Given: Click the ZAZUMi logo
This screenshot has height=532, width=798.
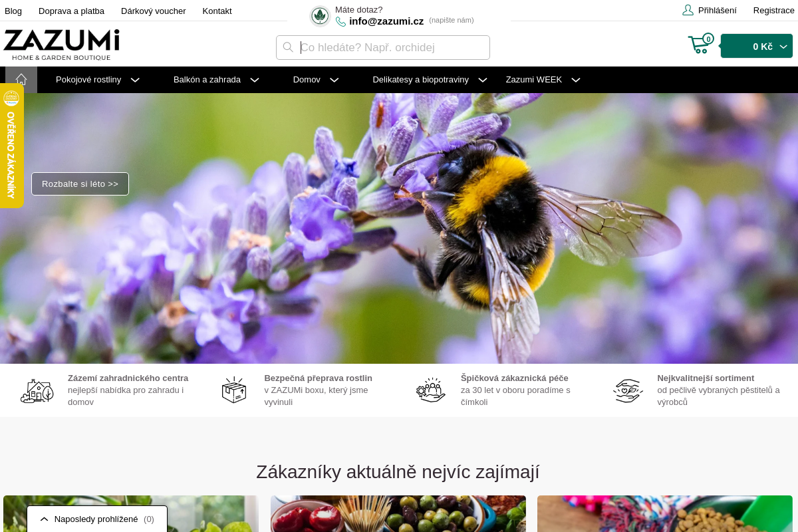Looking at the screenshot, I should click(61, 45).
